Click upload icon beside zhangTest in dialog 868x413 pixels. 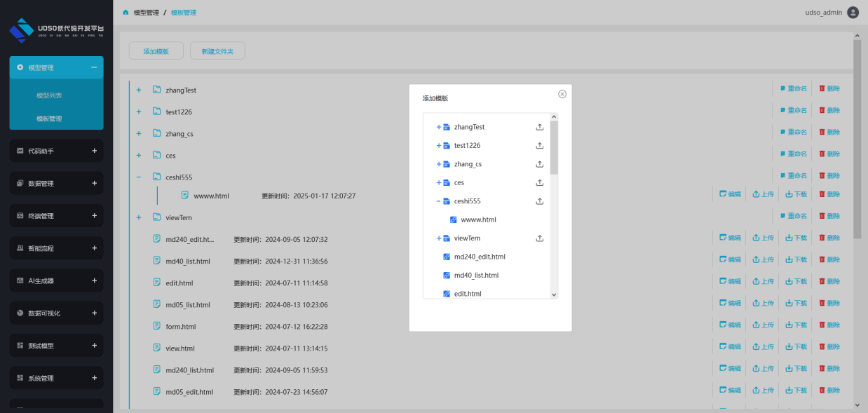pyautogui.click(x=540, y=127)
